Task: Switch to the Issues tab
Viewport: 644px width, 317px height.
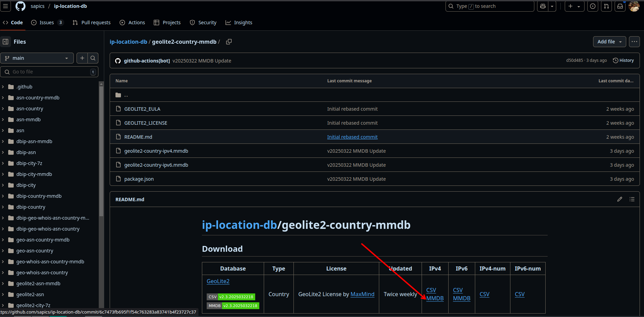Action: point(47,23)
